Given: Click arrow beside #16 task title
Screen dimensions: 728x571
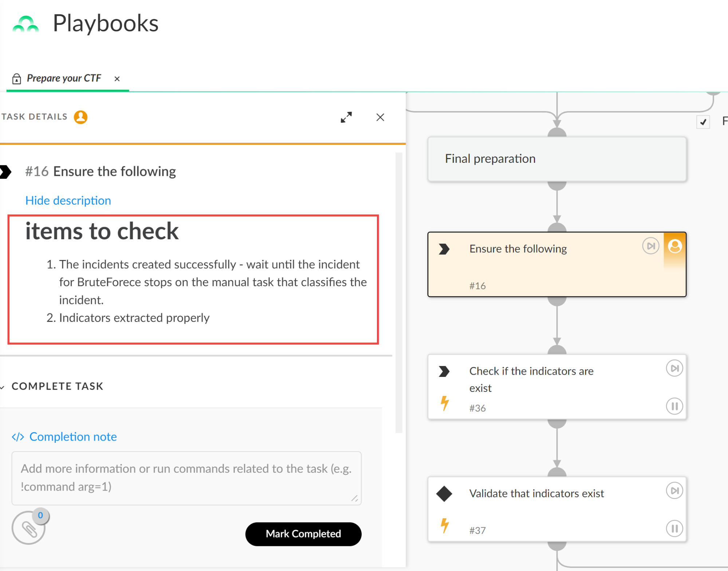Looking at the screenshot, I should (x=6, y=172).
